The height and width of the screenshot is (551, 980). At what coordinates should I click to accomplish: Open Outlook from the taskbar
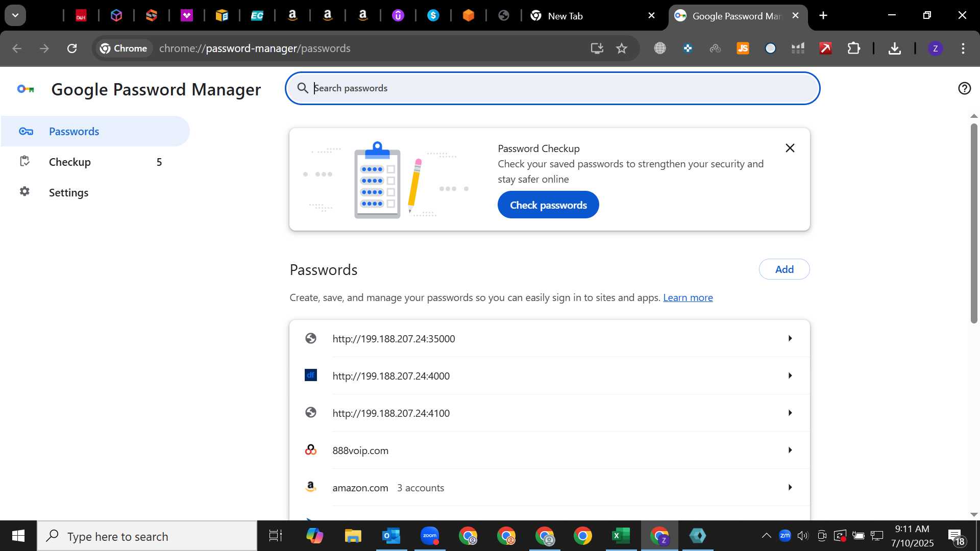(391, 536)
